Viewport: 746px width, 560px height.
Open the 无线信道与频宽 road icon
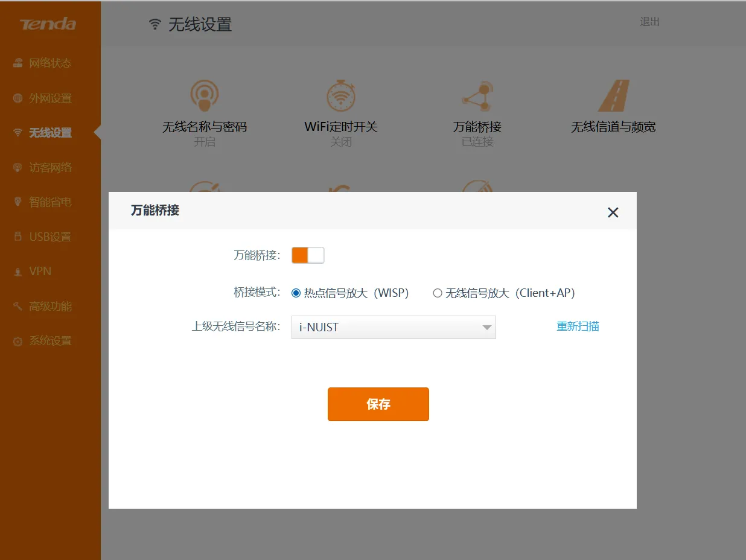pos(613,96)
